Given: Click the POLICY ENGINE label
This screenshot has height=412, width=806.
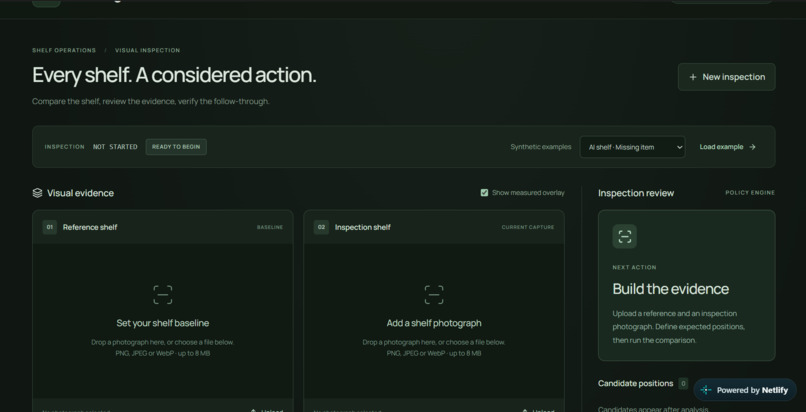Looking at the screenshot, I should tap(750, 193).
